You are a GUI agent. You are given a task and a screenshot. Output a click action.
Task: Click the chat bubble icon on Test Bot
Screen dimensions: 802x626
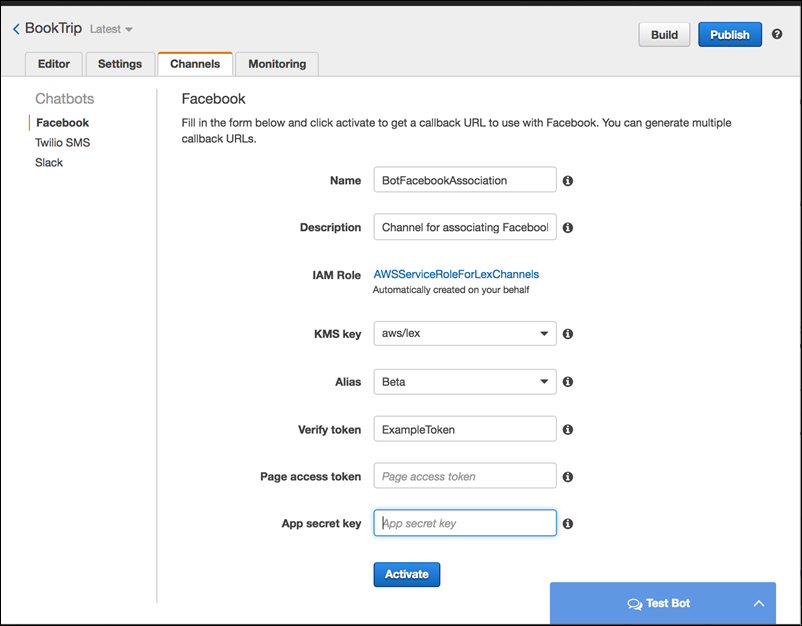635,603
